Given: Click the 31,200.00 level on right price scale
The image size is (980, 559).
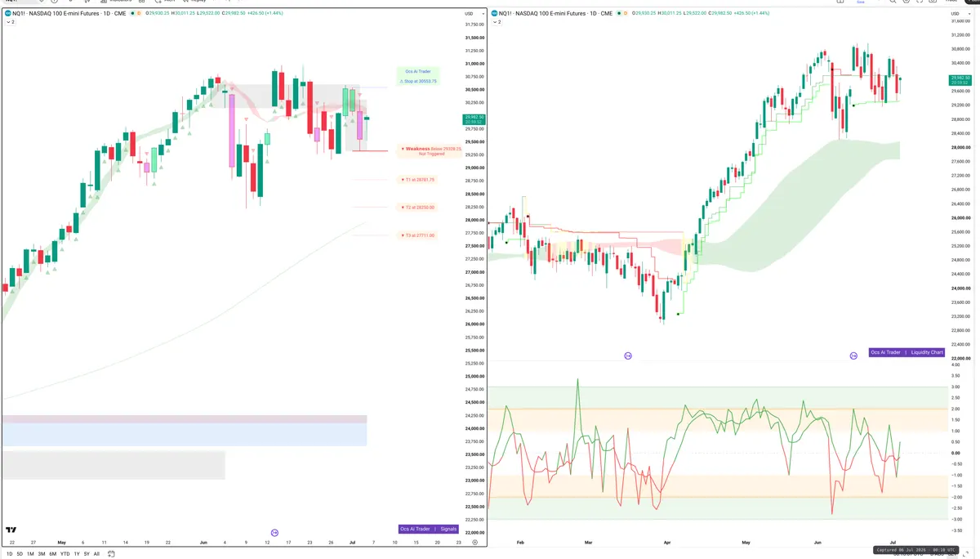Looking at the screenshot, I should pos(960,35).
